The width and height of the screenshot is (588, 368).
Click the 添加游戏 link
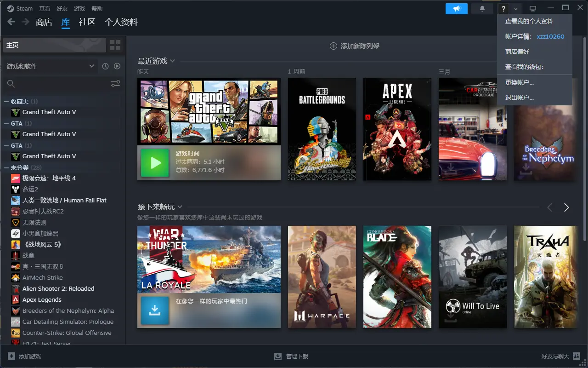[x=30, y=356]
